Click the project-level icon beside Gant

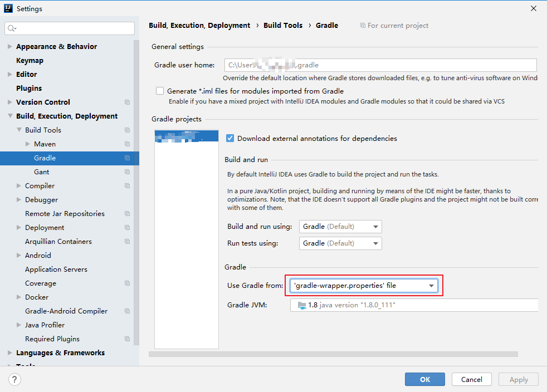point(128,172)
